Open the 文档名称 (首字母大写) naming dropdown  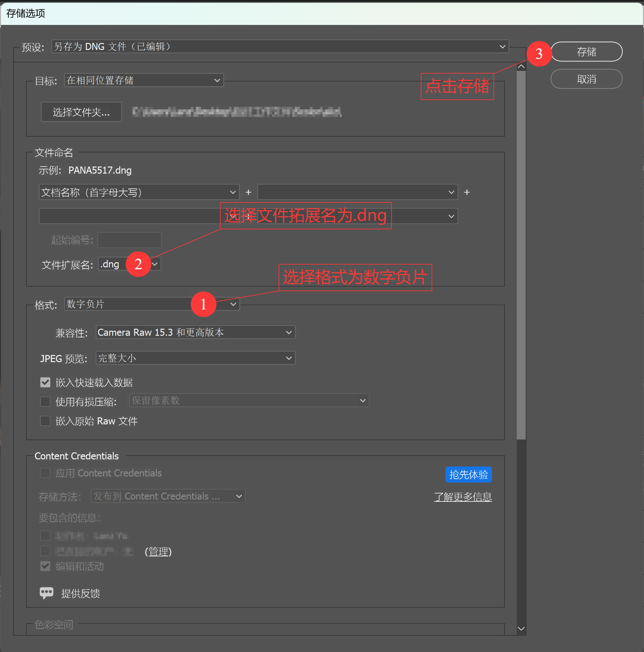click(x=139, y=192)
